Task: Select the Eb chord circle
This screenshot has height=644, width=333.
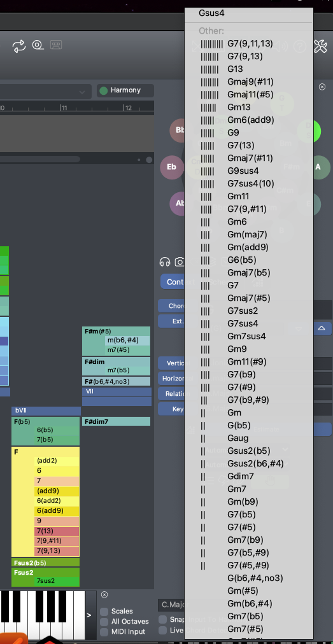Action: (x=171, y=167)
